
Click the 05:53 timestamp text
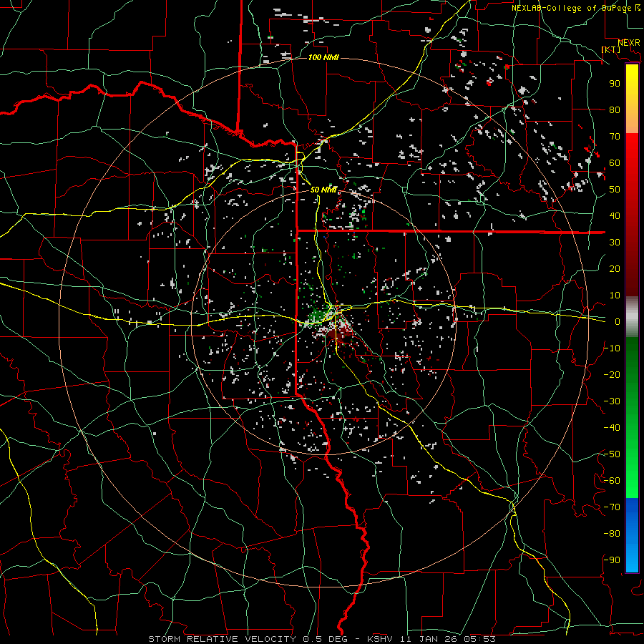[479, 639]
